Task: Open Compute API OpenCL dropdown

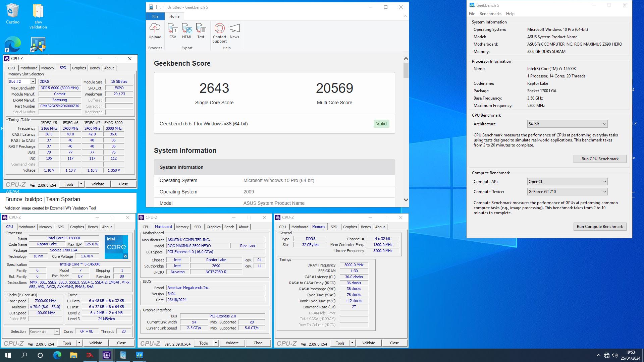Action: [567, 182]
